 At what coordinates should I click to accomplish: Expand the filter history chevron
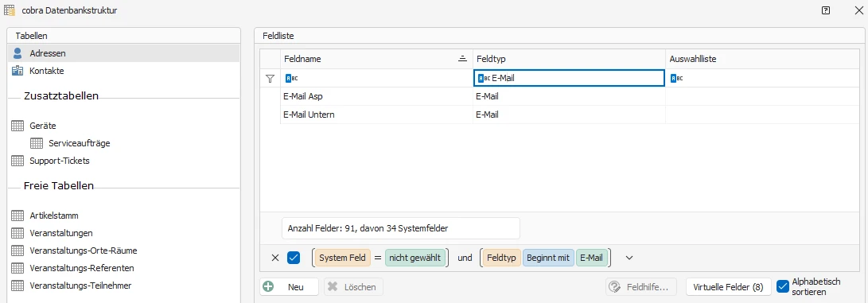point(629,258)
